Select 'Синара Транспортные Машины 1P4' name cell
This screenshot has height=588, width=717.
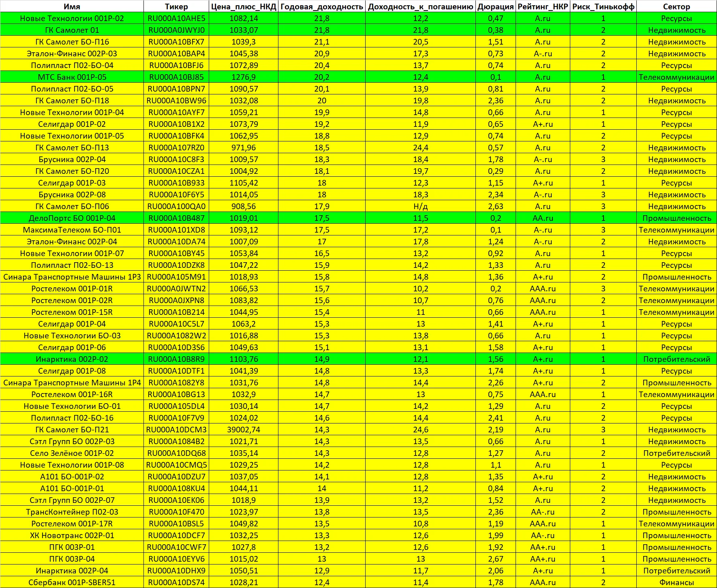(72, 383)
